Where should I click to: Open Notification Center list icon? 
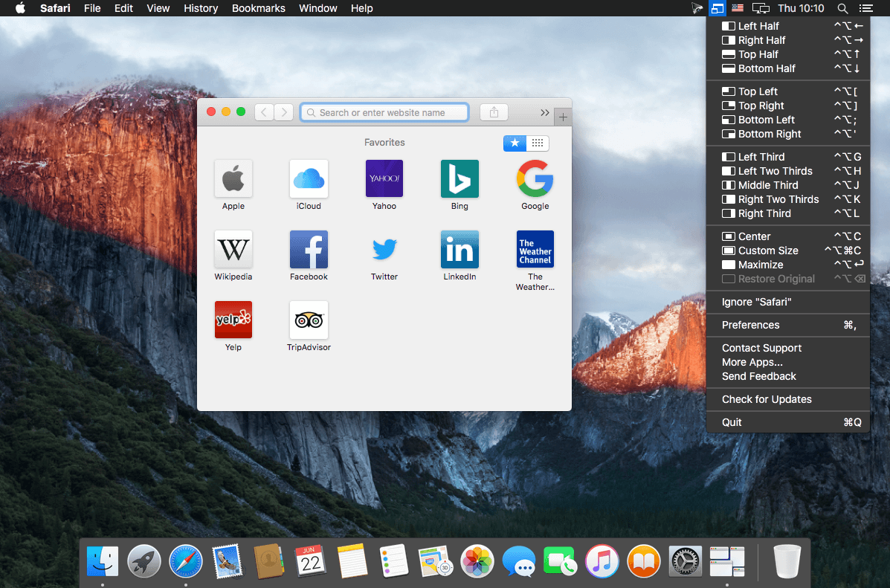click(866, 8)
